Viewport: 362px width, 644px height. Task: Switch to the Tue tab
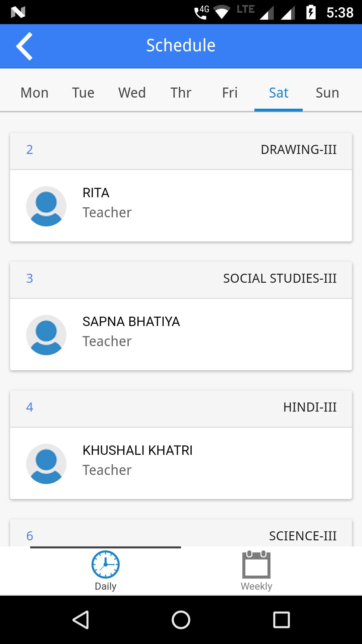pos(83,93)
